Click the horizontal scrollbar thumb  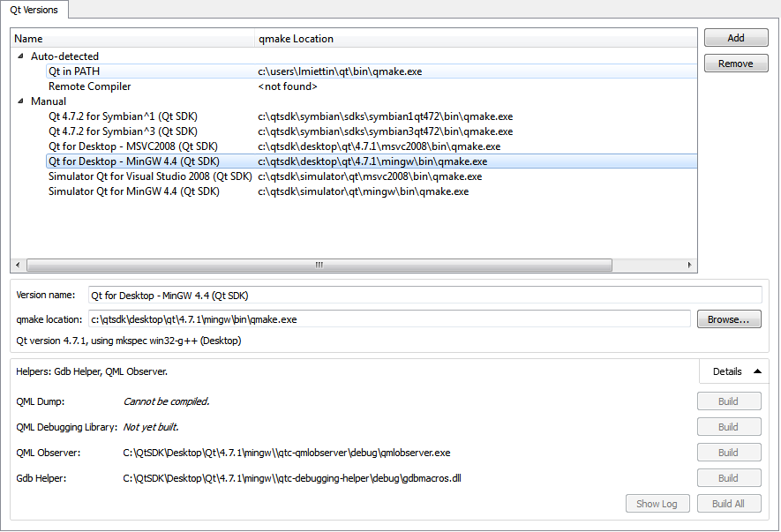(319, 265)
